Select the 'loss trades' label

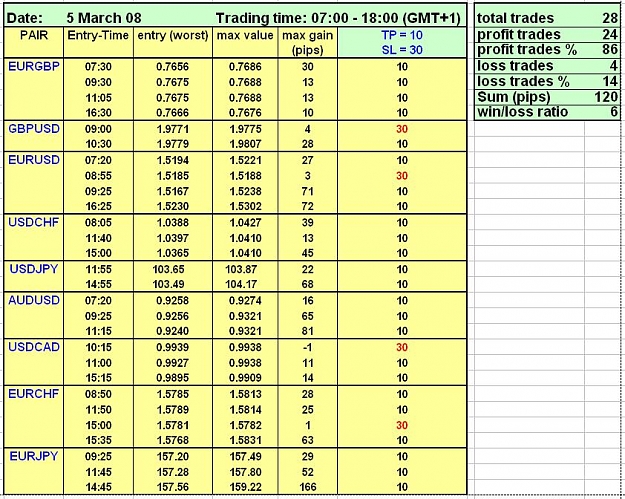pos(515,65)
